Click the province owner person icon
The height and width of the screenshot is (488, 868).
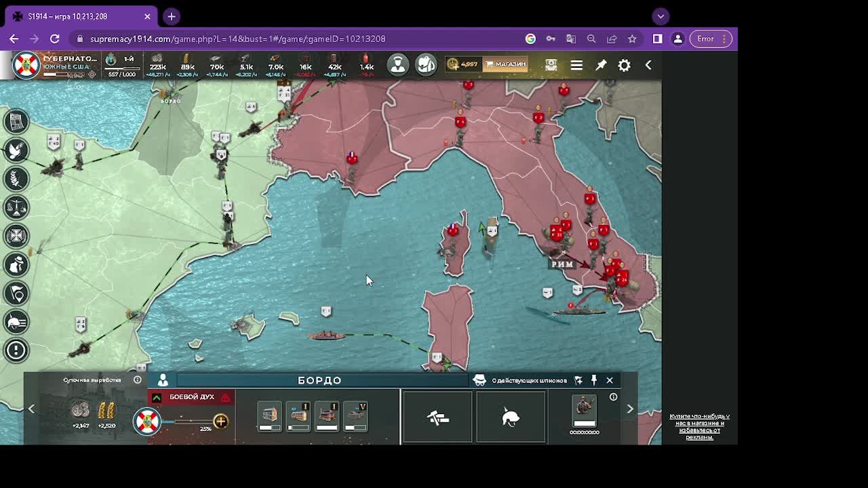tap(163, 381)
